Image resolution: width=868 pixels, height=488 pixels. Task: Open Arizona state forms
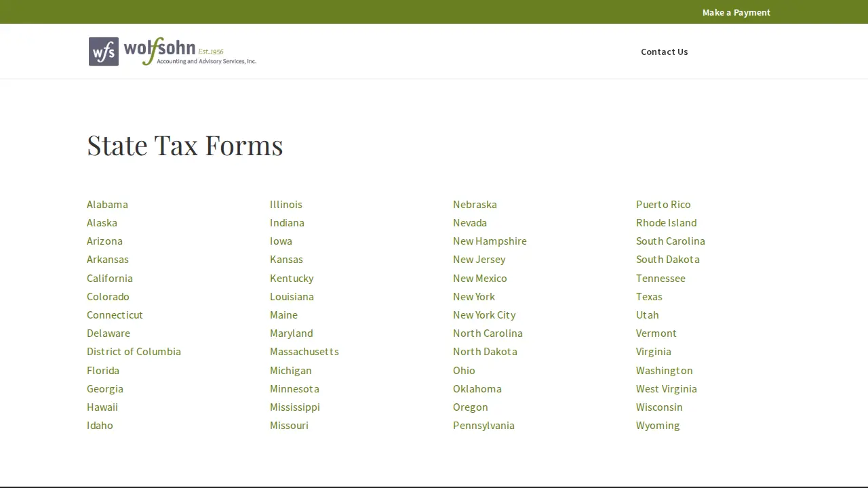104,241
